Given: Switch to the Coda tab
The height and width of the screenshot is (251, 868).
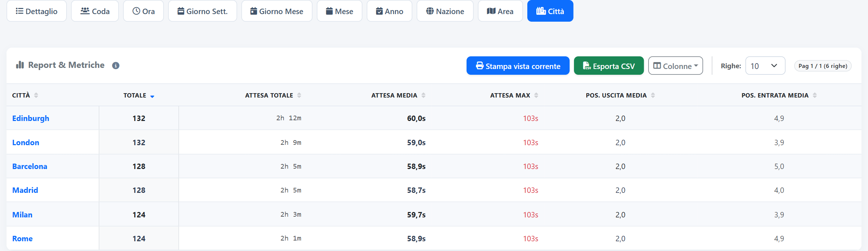Looking at the screenshot, I should [95, 11].
